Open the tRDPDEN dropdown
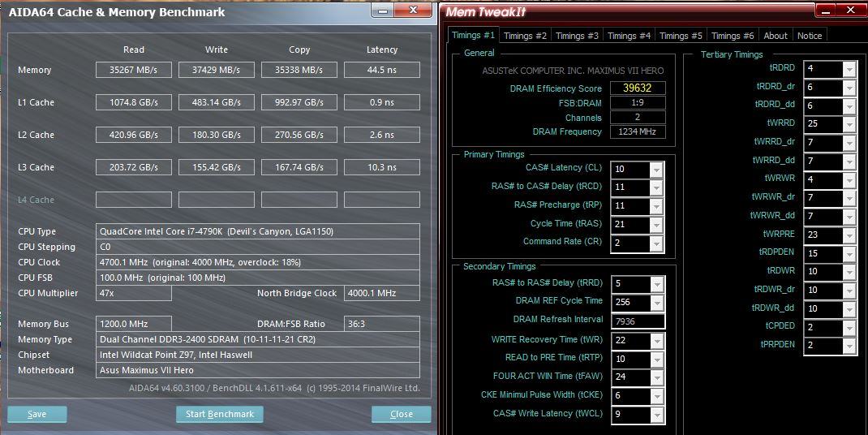 [849, 253]
